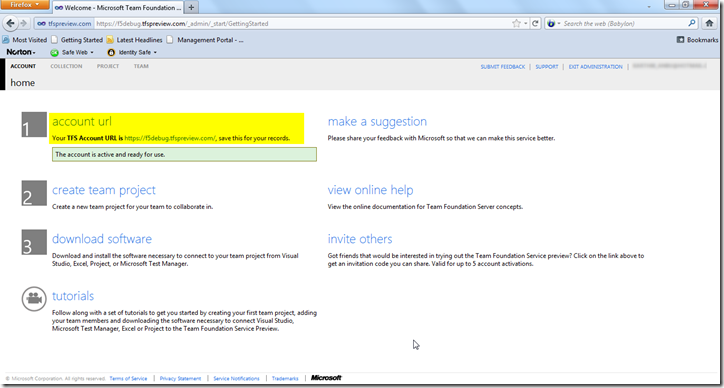Click the account url heading
Screen dimensions: 724x388
coord(82,121)
